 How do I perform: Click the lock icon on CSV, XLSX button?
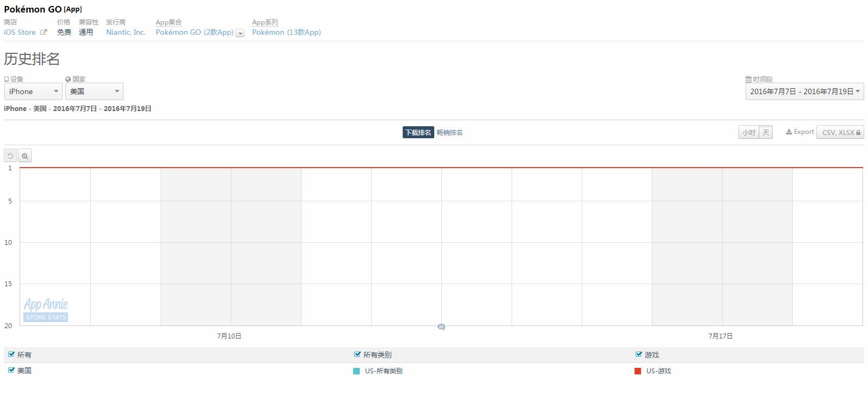tap(858, 133)
